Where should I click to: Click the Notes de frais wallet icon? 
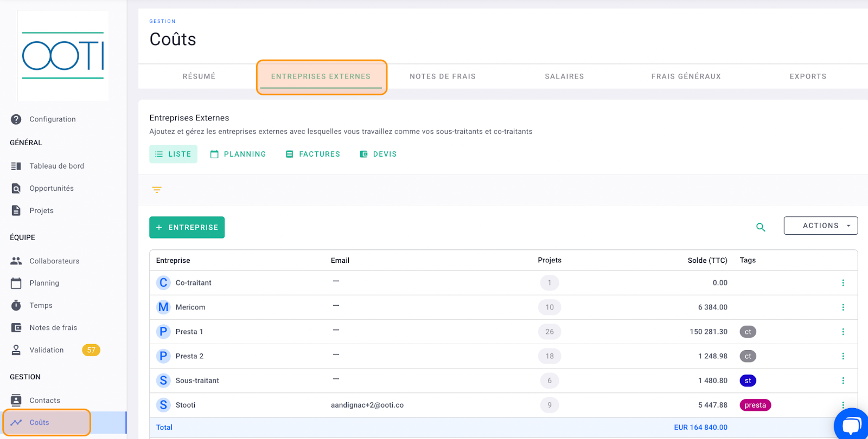pos(16,327)
